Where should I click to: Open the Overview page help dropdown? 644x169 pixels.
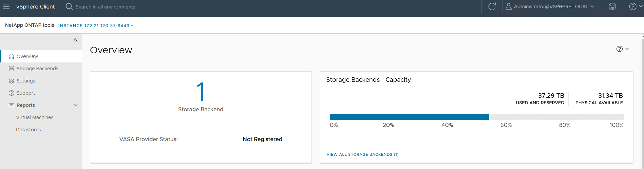tap(623, 49)
